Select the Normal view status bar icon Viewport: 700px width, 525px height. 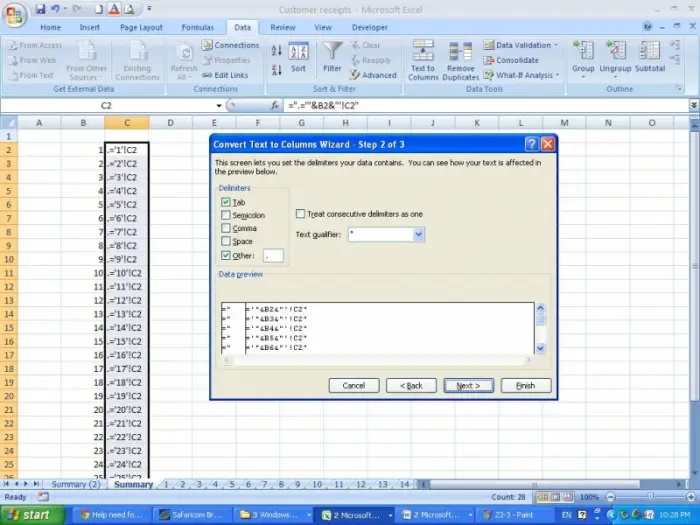(542, 497)
